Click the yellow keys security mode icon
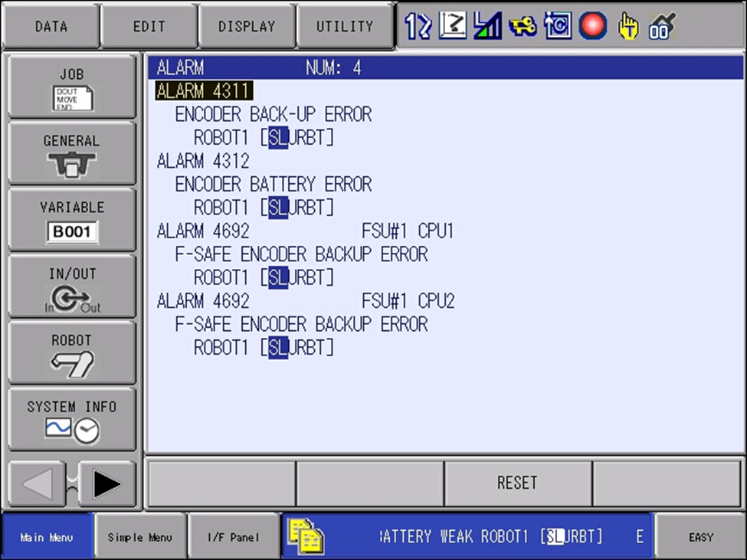The height and width of the screenshot is (560, 747). [523, 26]
